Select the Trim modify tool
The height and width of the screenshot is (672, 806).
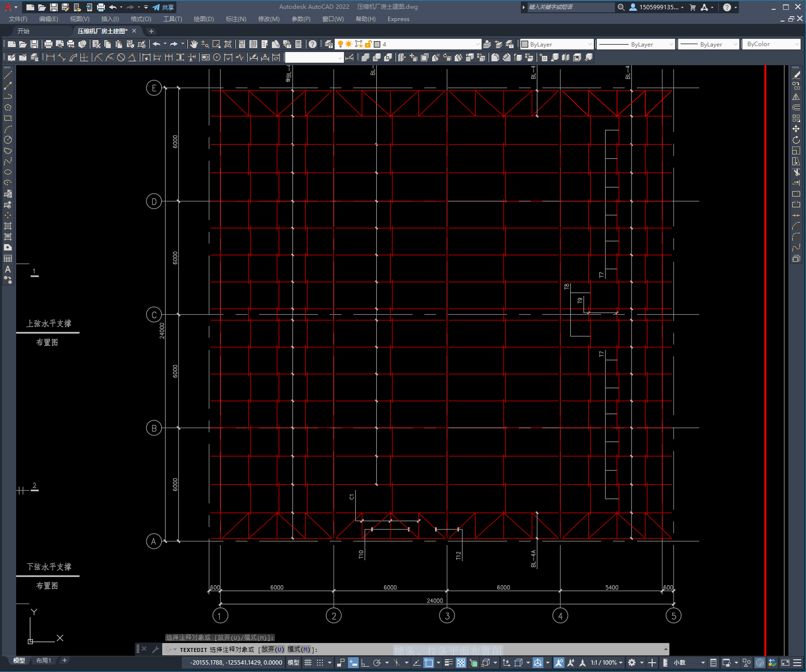click(796, 172)
